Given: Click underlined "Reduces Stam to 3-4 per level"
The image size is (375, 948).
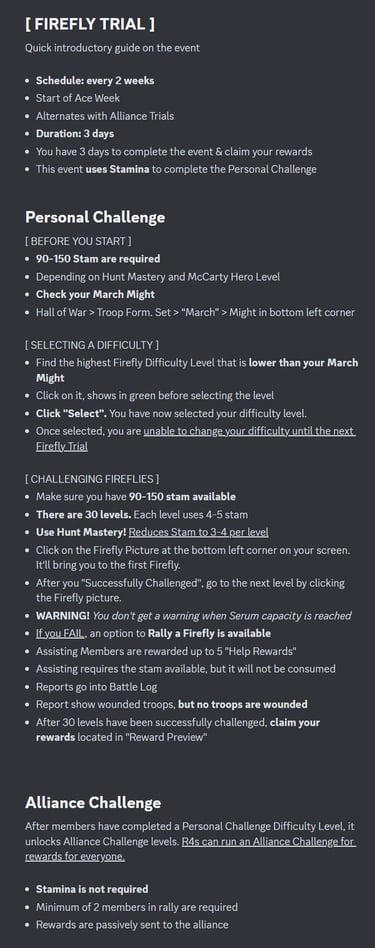Looking at the screenshot, I should pos(198,532).
